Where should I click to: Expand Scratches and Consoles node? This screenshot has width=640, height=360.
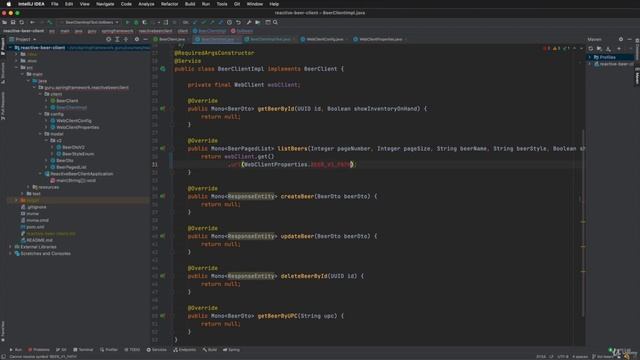(10, 253)
